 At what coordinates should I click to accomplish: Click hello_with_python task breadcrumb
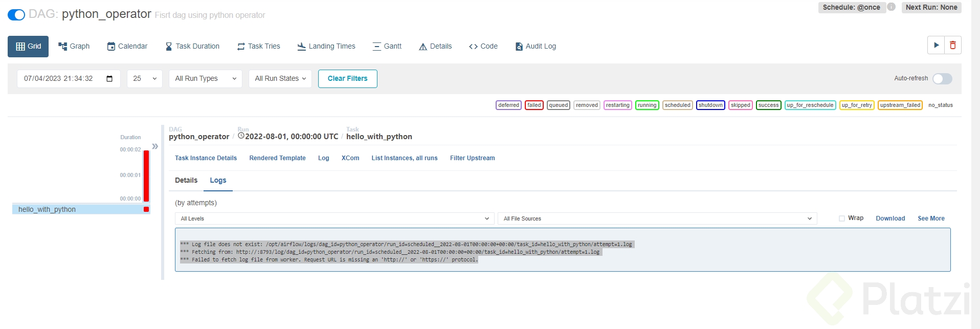coord(379,137)
